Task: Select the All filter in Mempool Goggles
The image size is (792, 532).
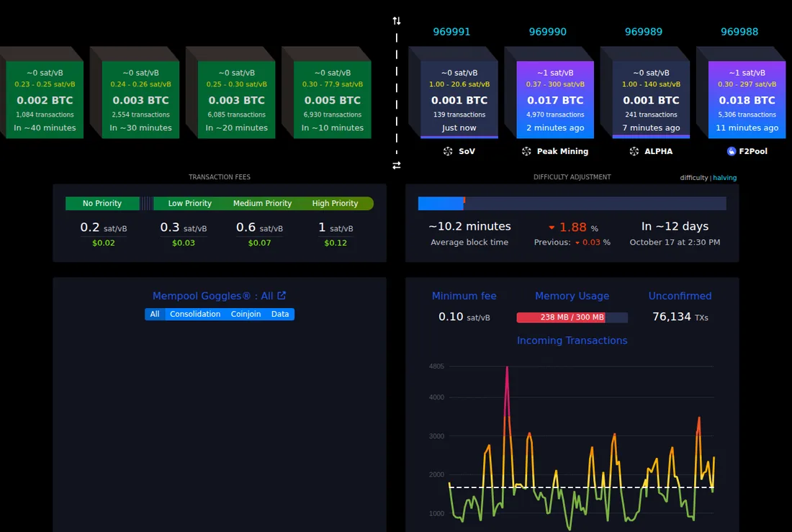Action: tap(155, 315)
